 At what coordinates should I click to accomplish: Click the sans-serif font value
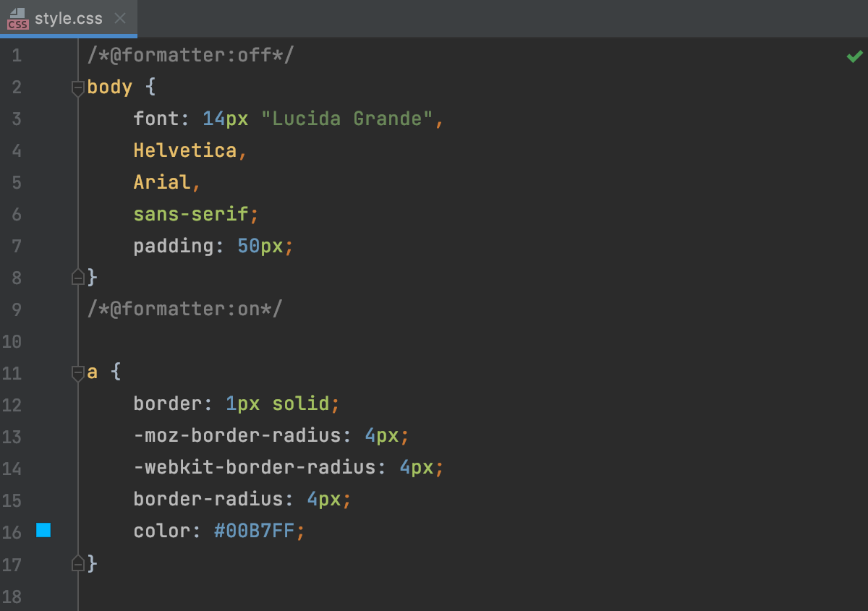coord(191,214)
